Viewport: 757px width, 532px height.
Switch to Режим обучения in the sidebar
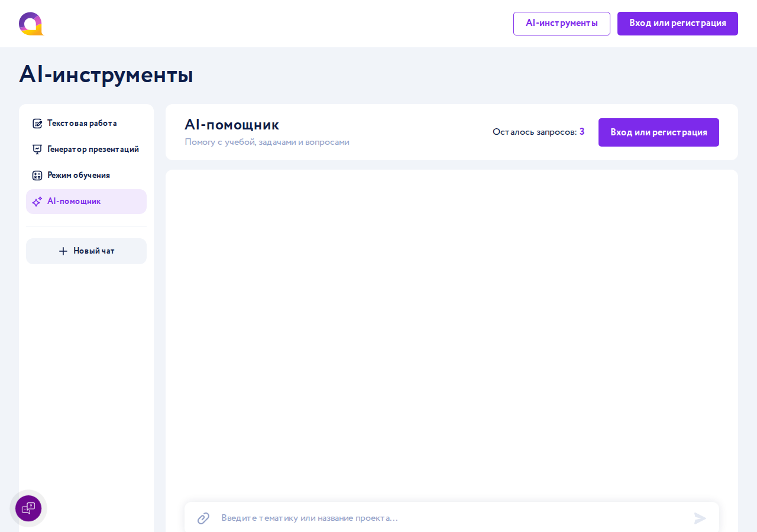pyautogui.click(x=86, y=176)
